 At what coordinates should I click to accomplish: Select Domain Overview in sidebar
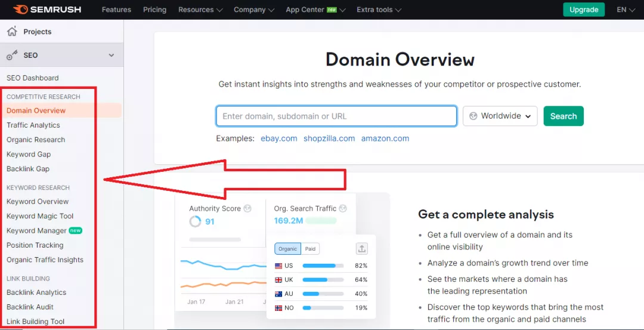[61, 110]
